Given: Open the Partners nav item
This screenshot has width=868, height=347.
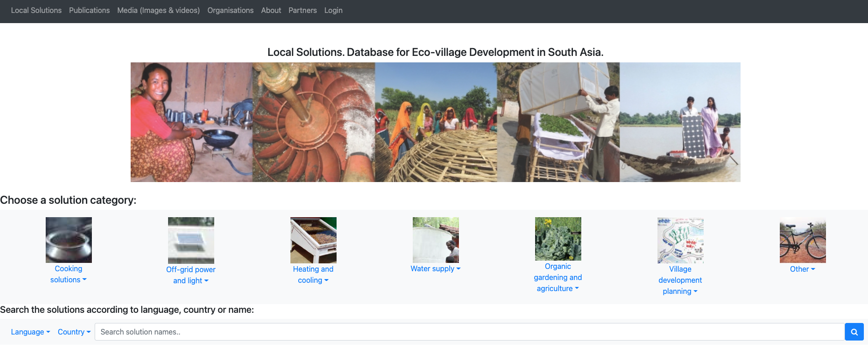Looking at the screenshot, I should (x=302, y=10).
